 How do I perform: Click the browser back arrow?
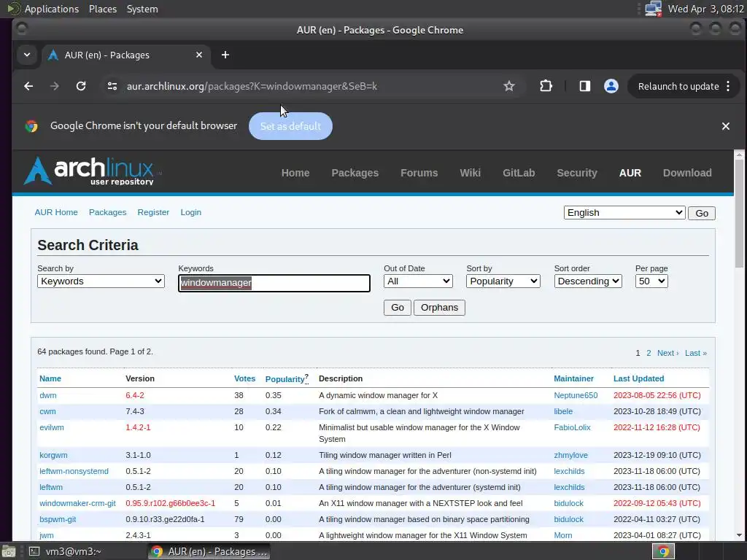click(28, 86)
